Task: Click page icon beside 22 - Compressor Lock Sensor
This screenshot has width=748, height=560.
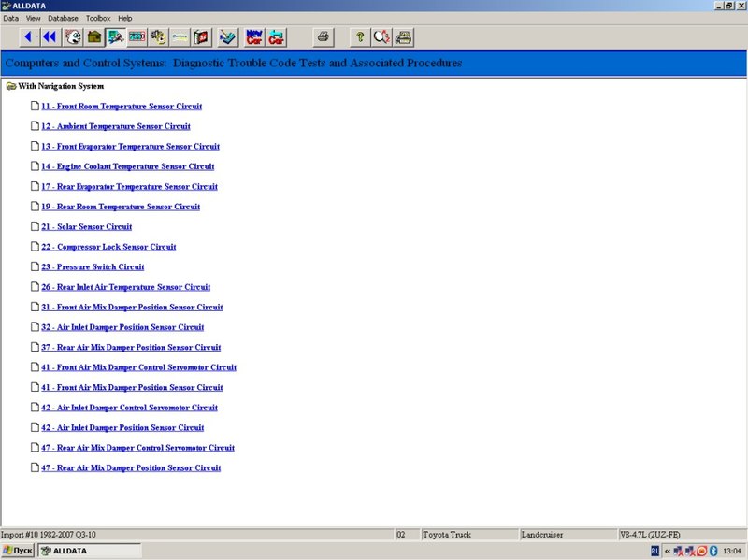Action: click(x=35, y=246)
